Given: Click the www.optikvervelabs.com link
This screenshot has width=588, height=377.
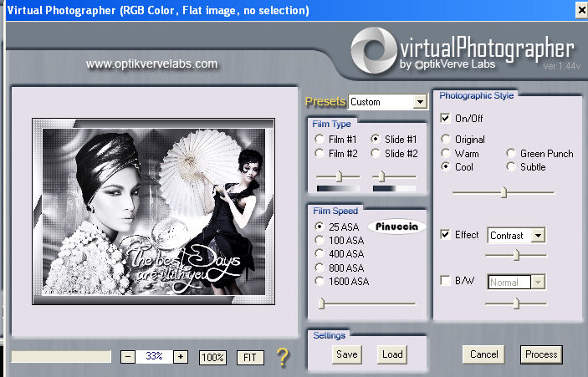Looking at the screenshot, I should pos(151,64).
